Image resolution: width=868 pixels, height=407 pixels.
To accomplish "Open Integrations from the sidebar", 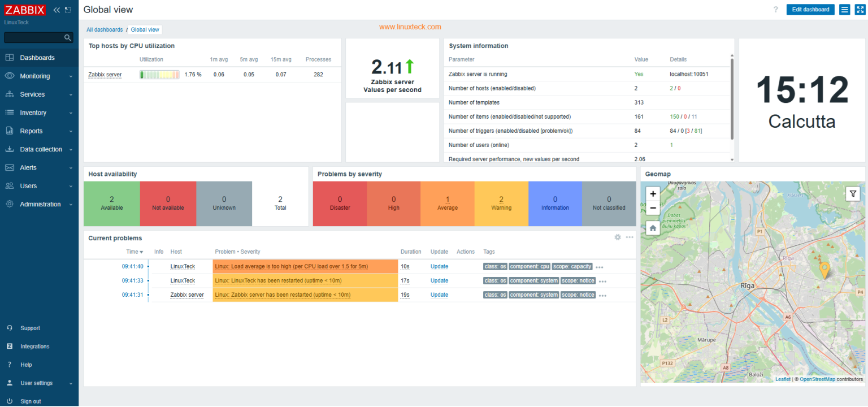I will [x=35, y=347].
